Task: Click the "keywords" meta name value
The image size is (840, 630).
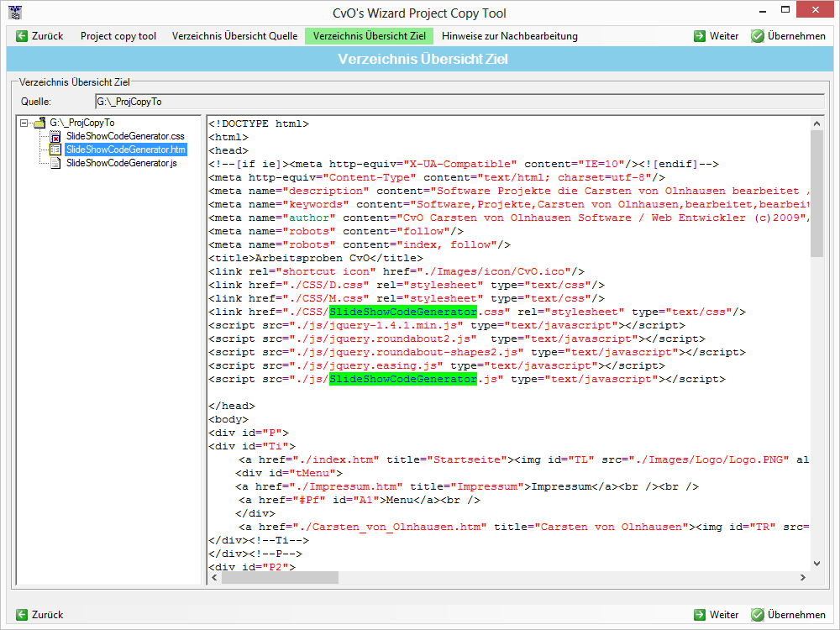Action: tap(316, 204)
